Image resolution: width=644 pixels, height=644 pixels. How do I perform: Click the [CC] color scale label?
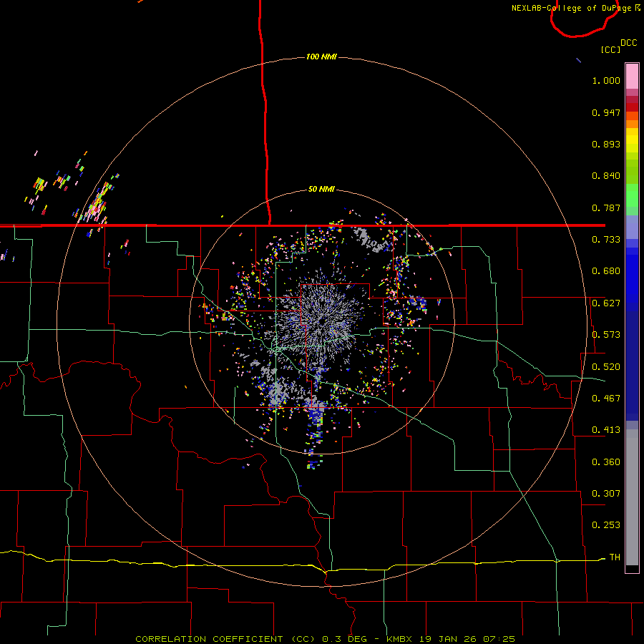(x=610, y=49)
